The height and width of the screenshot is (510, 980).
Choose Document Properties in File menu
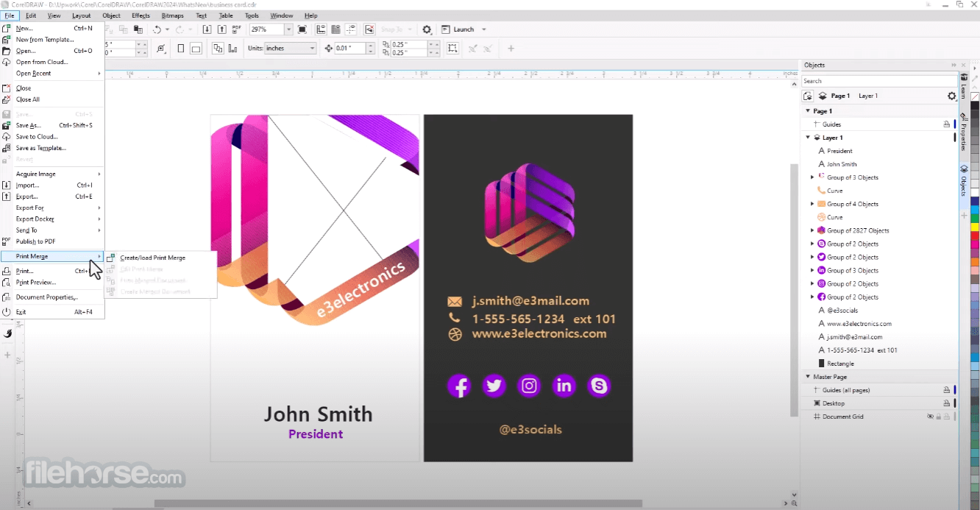tap(52, 297)
